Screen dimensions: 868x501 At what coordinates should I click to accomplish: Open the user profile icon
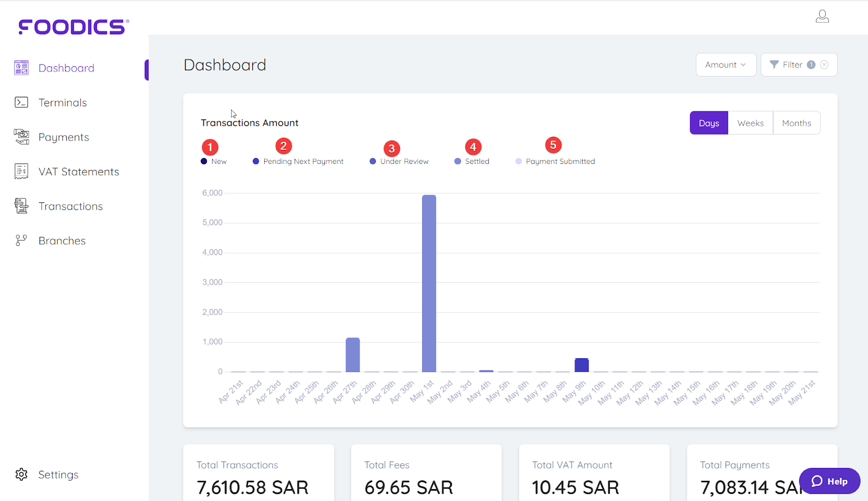[x=822, y=16]
